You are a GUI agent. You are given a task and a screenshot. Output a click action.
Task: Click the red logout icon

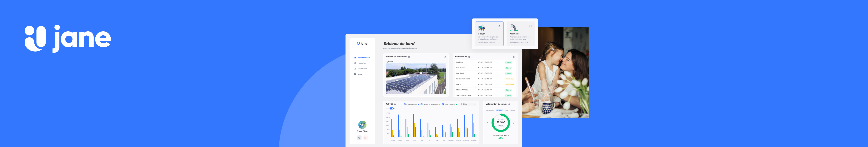(x=365, y=138)
